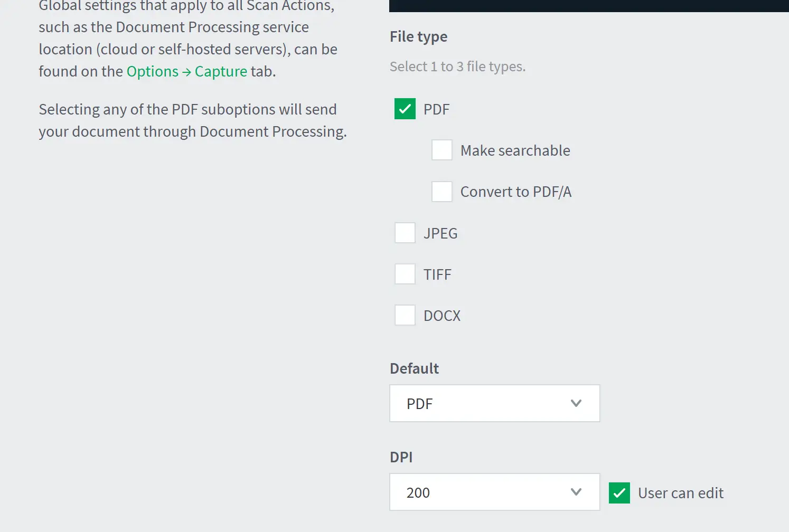Image resolution: width=789 pixels, height=532 pixels.
Task: Tick the Convert to PDF/A checkbox
Action: 442,192
